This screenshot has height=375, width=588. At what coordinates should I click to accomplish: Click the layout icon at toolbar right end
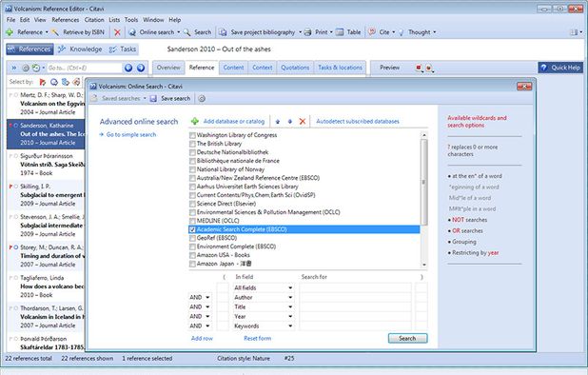pos(574,32)
